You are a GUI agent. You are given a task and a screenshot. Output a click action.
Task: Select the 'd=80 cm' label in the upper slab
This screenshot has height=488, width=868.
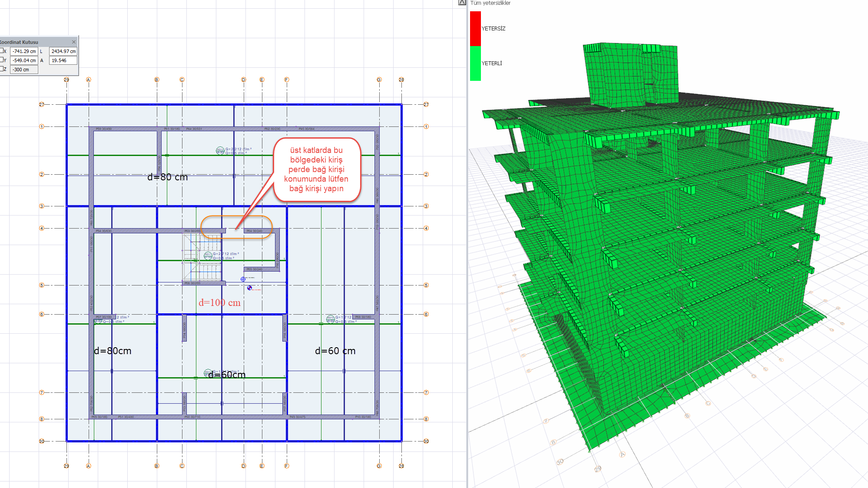point(167,177)
